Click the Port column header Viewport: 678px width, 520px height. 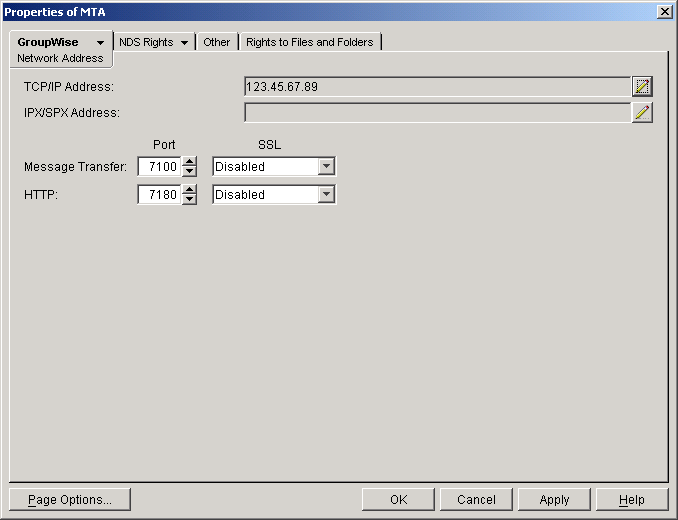pos(164,144)
